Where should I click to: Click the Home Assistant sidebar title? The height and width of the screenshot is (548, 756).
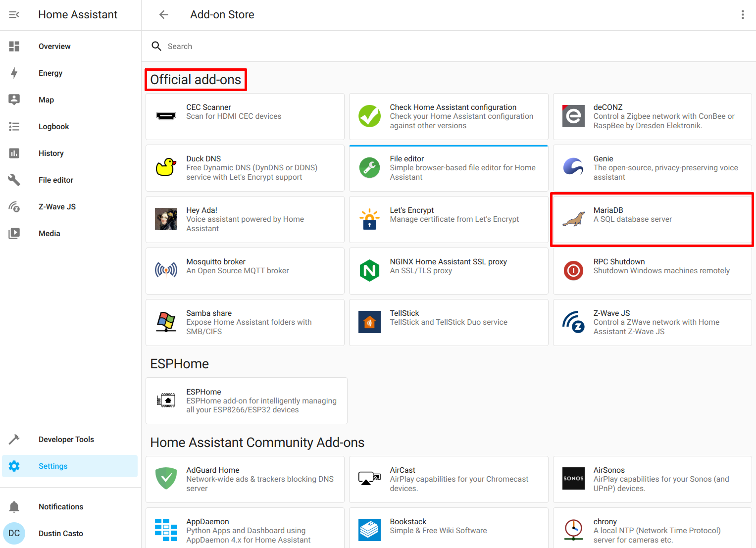(x=78, y=15)
